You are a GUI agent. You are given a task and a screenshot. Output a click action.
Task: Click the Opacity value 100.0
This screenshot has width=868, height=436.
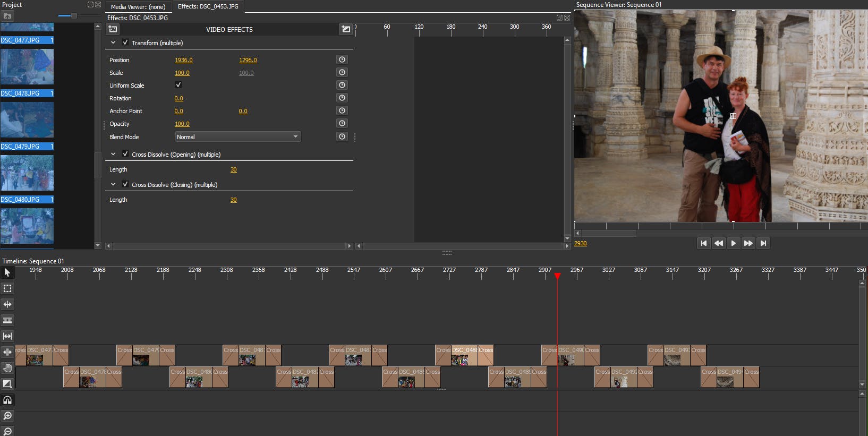coord(182,124)
